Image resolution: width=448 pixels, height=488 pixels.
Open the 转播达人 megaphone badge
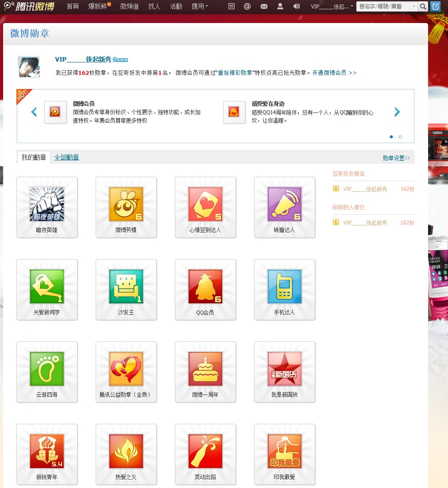(x=284, y=204)
